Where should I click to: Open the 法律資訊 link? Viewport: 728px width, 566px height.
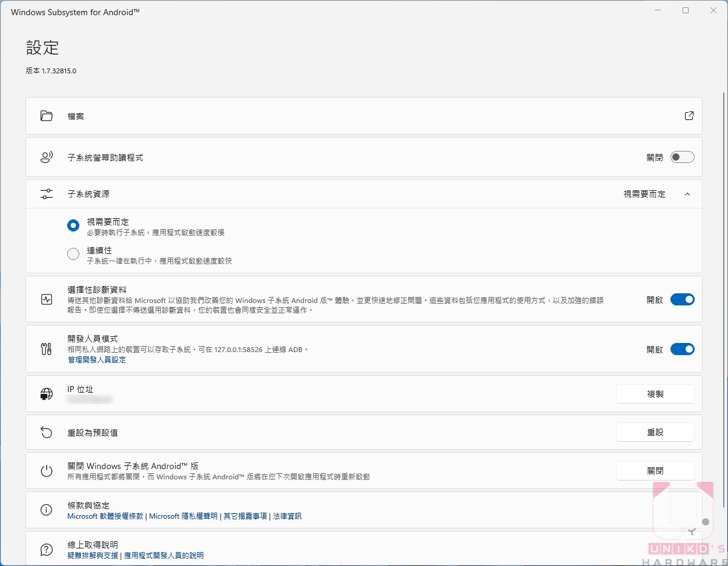(x=287, y=516)
